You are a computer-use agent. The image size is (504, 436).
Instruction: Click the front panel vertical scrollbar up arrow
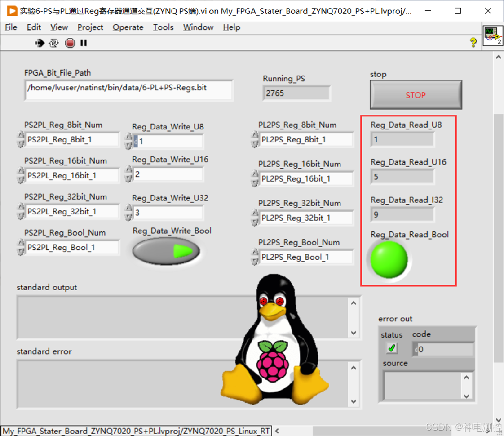(499, 57)
